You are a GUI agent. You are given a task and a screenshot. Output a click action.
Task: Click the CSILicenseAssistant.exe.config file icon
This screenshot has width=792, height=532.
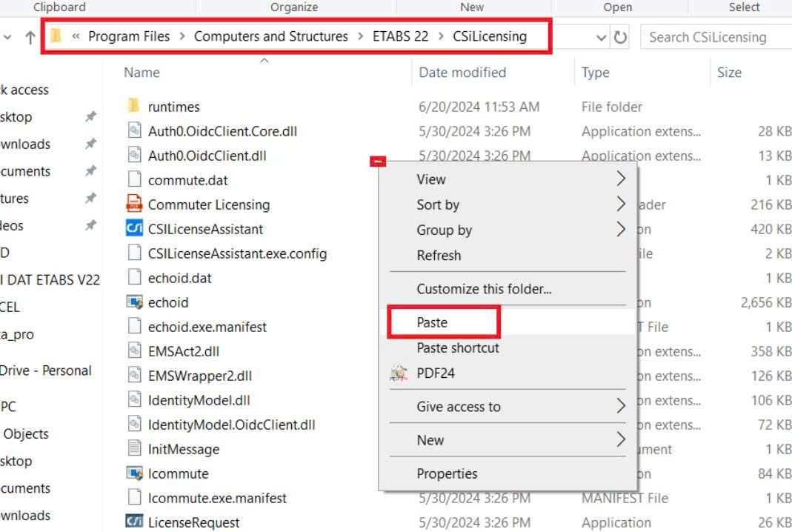pos(134,253)
